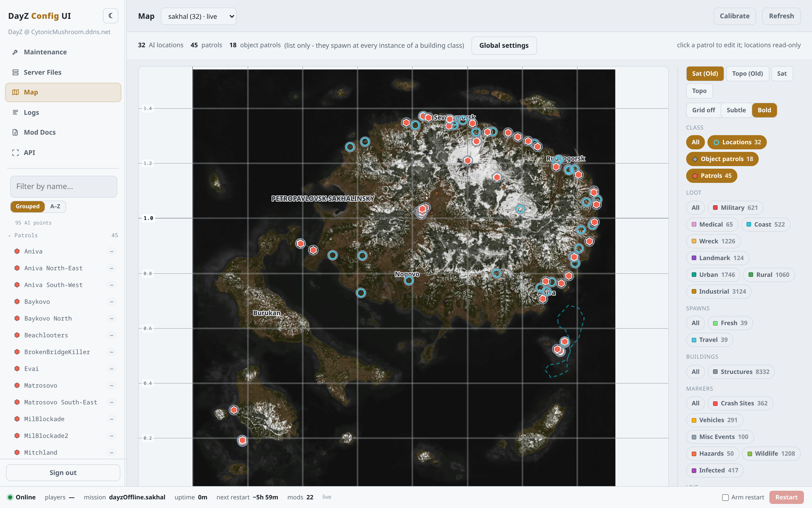
Task: Toggle Locations 32 class filter
Action: [737, 142]
